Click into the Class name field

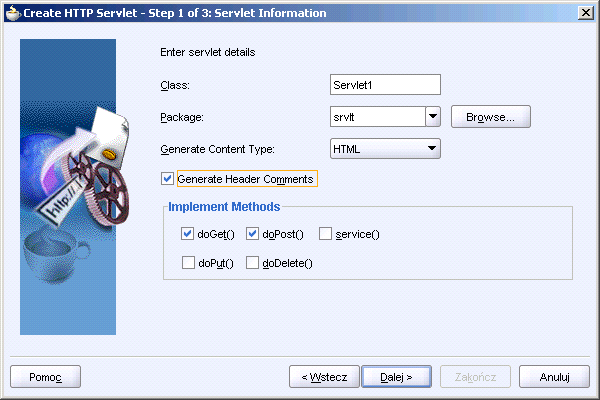(x=385, y=85)
